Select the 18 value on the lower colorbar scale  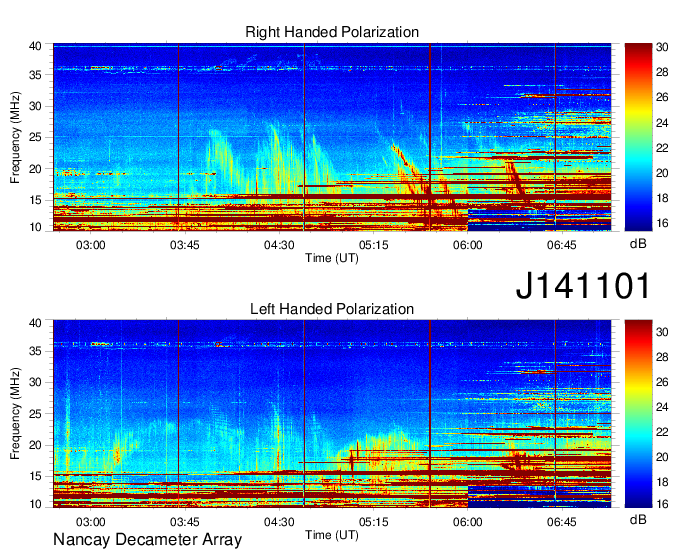point(662,482)
